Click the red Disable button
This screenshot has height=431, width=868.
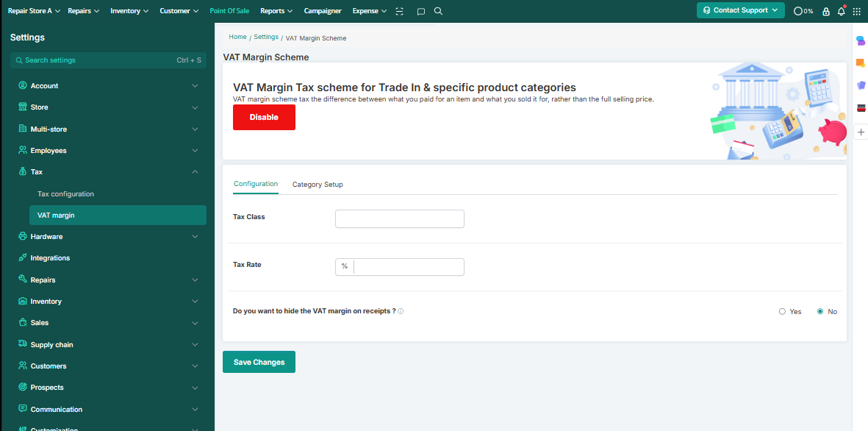click(264, 117)
